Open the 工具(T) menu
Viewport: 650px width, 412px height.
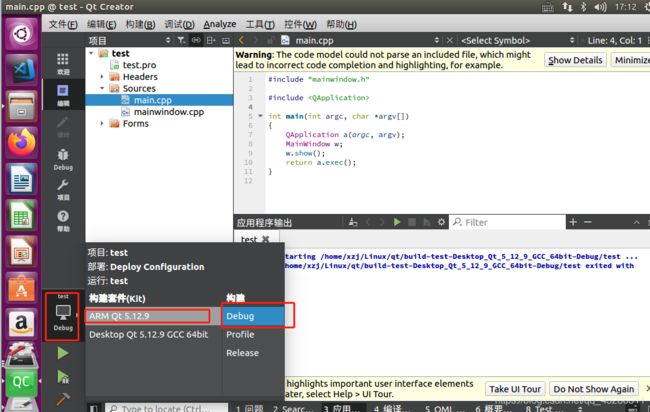pyautogui.click(x=260, y=24)
